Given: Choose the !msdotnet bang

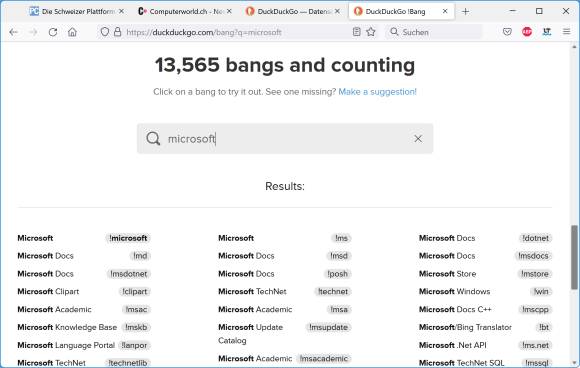Looking at the screenshot, I should (x=129, y=274).
